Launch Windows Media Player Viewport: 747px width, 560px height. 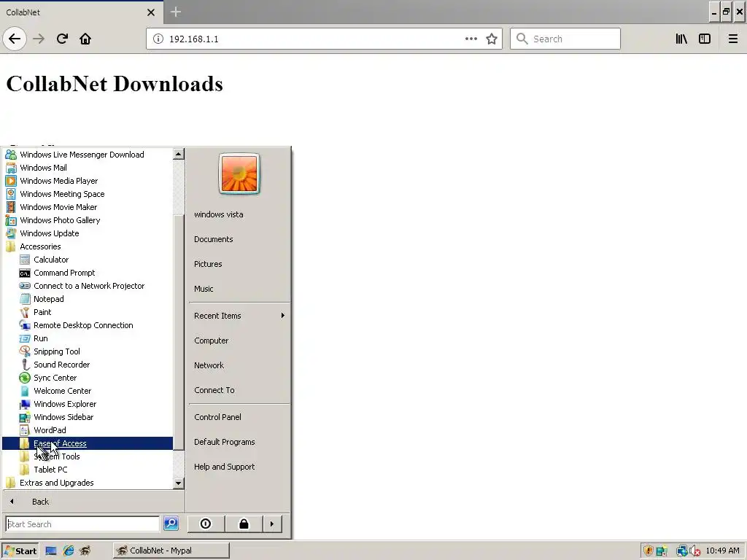[88, 181]
